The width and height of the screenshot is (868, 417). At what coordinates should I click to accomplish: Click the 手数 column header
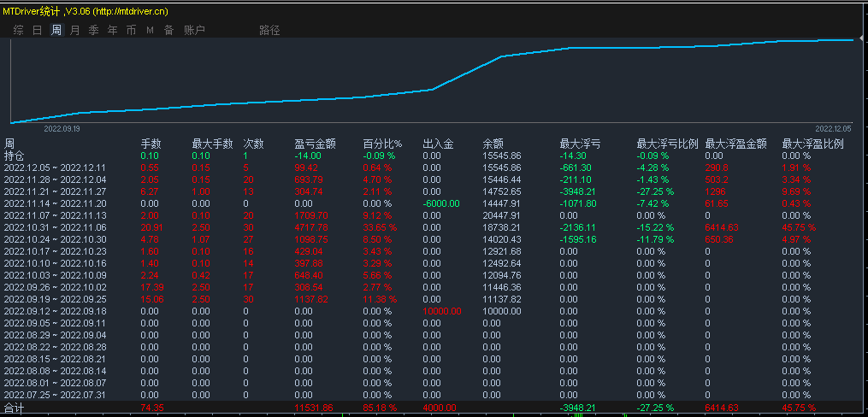[151, 144]
